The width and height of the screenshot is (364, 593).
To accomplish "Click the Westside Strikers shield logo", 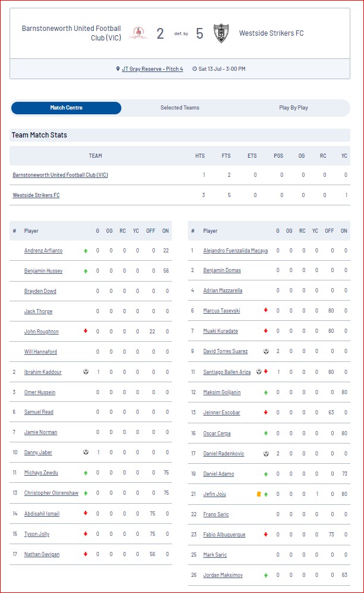I will click(221, 33).
